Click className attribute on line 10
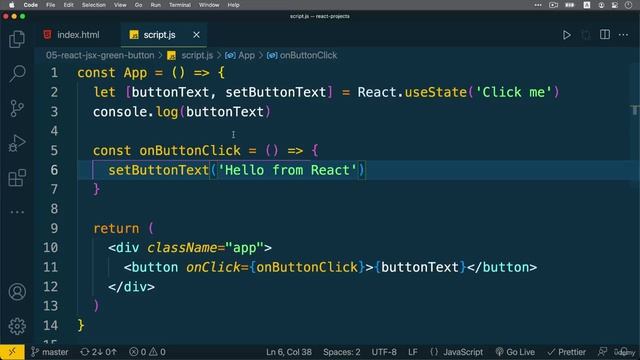The width and height of the screenshot is (640, 360). tap(182, 248)
